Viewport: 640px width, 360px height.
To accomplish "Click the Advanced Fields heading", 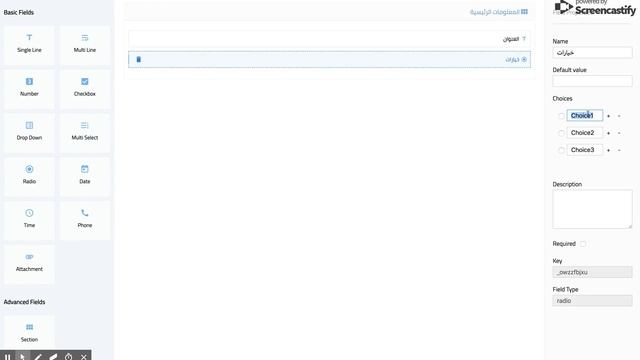I will point(24,302).
